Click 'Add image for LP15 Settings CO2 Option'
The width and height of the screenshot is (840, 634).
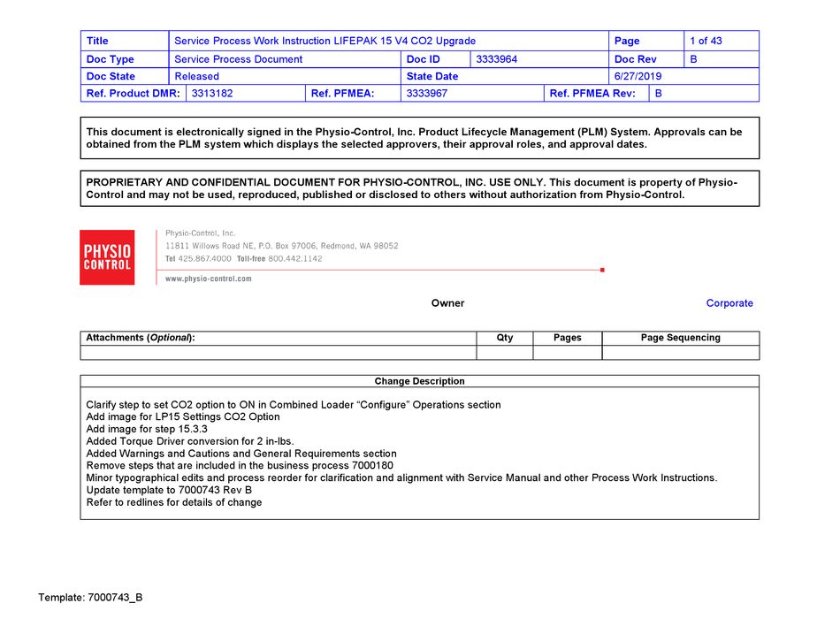(183, 417)
